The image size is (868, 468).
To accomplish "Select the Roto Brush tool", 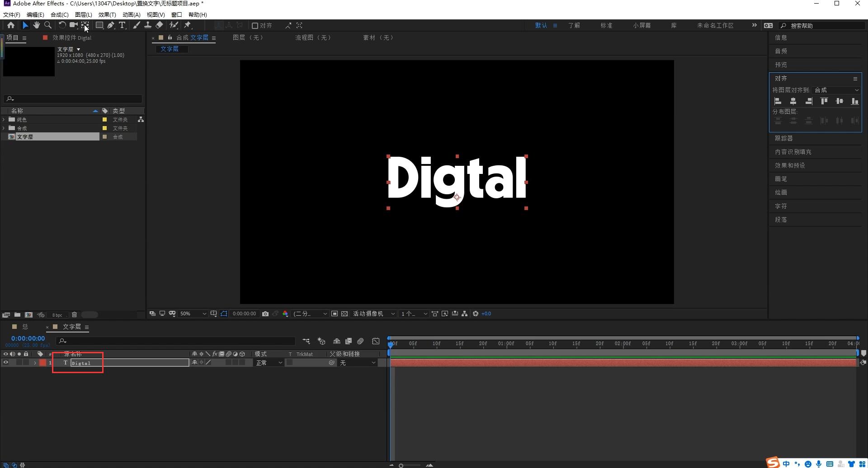I will (x=174, y=25).
